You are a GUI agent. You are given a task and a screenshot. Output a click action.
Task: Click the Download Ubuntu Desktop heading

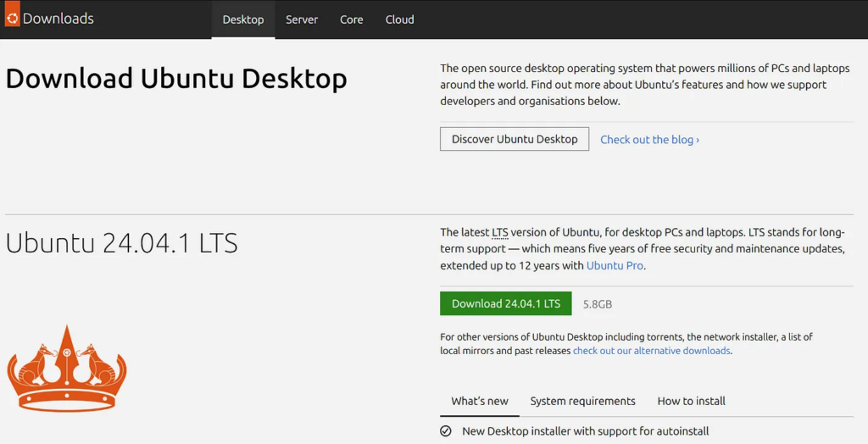tap(176, 79)
